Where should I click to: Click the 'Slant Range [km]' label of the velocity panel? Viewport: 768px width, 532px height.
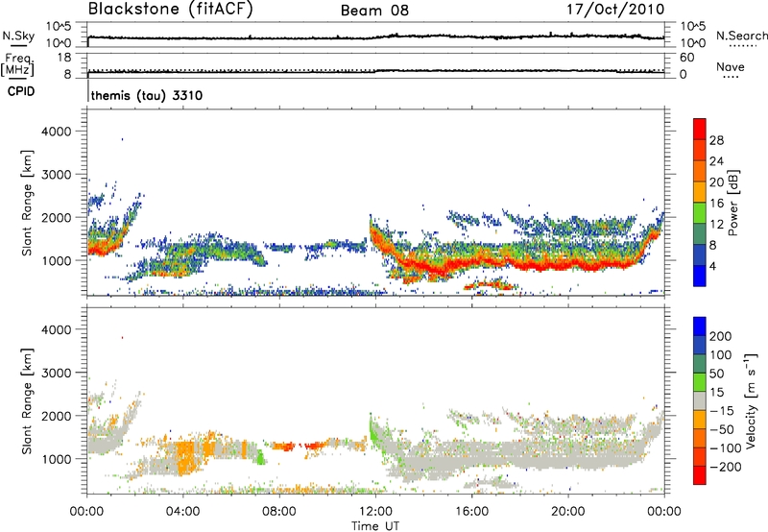[x=27, y=400]
